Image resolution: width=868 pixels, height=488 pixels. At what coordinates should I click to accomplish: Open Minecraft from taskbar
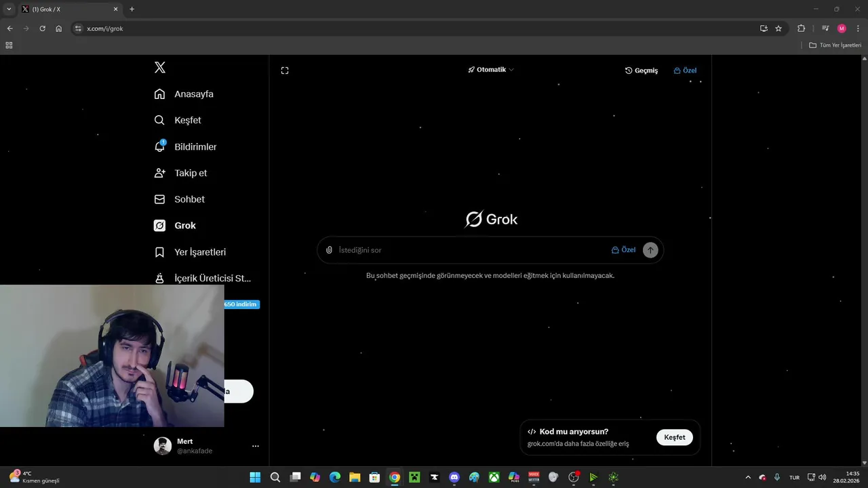coord(414,477)
